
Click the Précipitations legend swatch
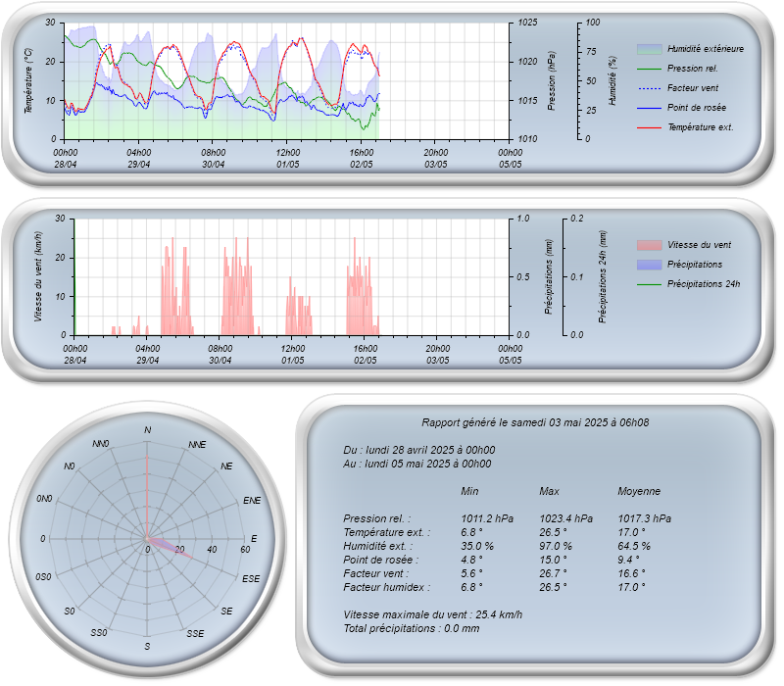pos(649,265)
